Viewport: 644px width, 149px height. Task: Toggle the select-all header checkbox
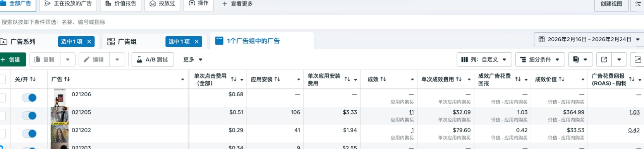(2, 79)
